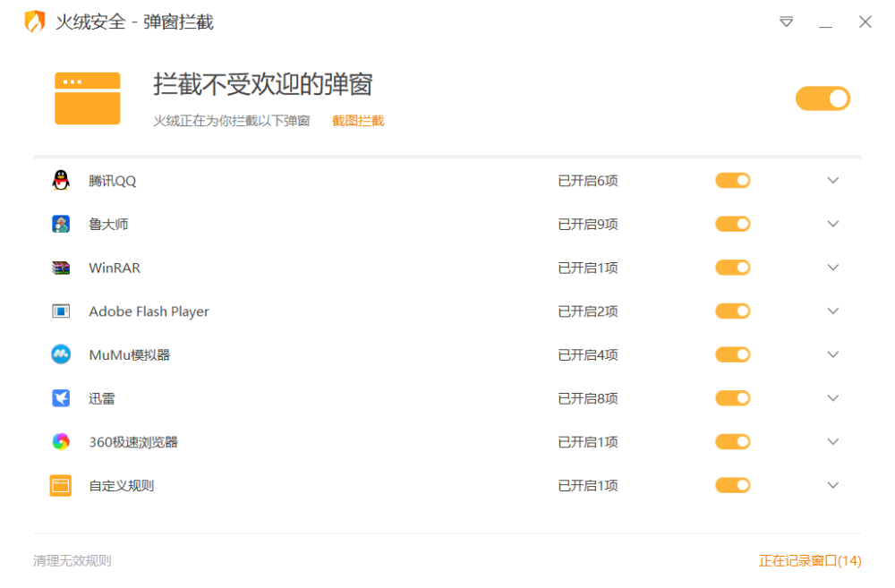Close the 弹窗拦截 window

pos(865,21)
